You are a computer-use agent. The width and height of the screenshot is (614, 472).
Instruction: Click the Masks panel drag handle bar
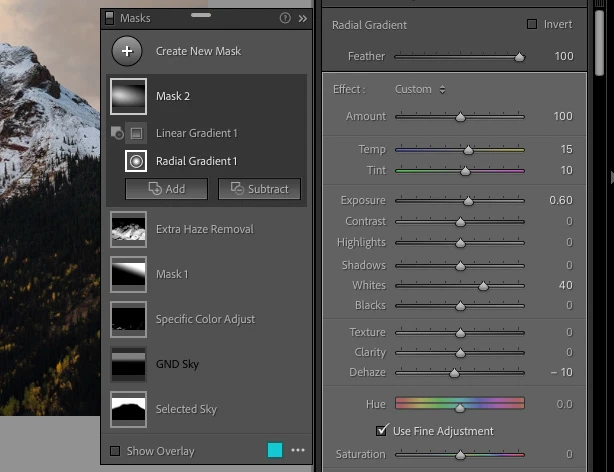tap(201, 15)
